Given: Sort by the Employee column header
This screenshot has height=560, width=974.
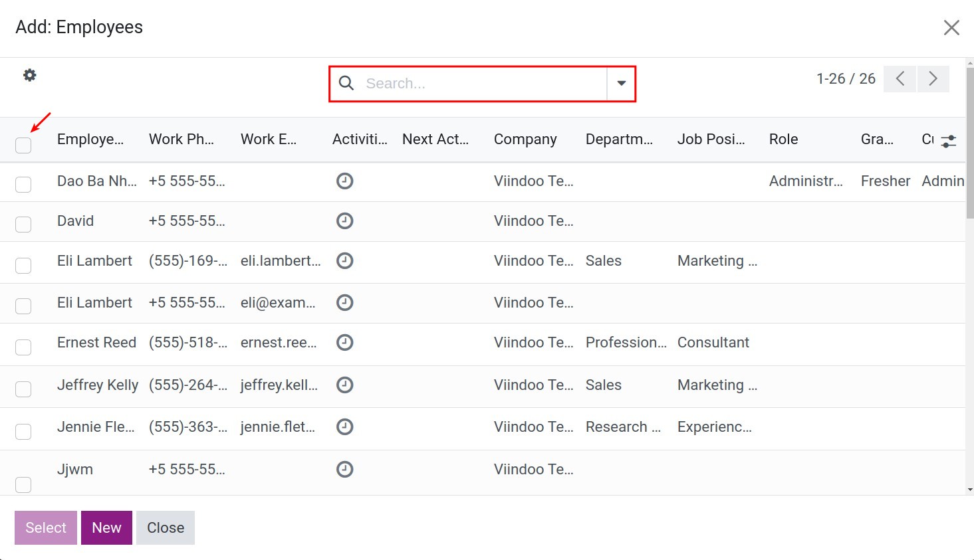Looking at the screenshot, I should point(90,140).
